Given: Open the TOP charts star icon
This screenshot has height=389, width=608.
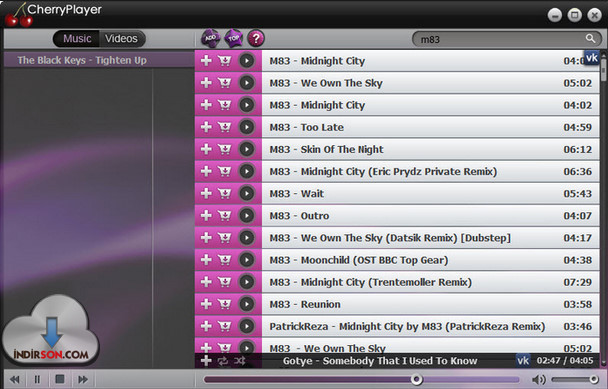Looking at the screenshot, I should pos(233,38).
